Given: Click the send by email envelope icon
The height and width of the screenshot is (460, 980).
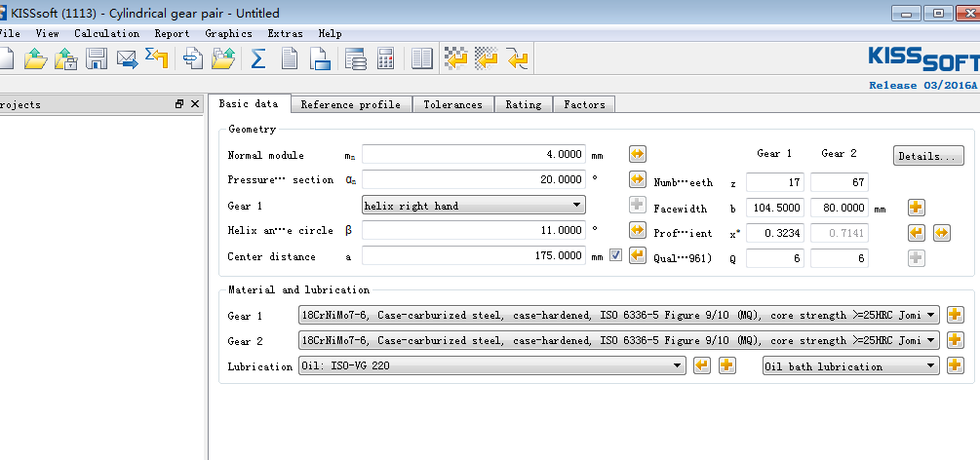Looking at the screenshot, I should [x=127, y=58].
